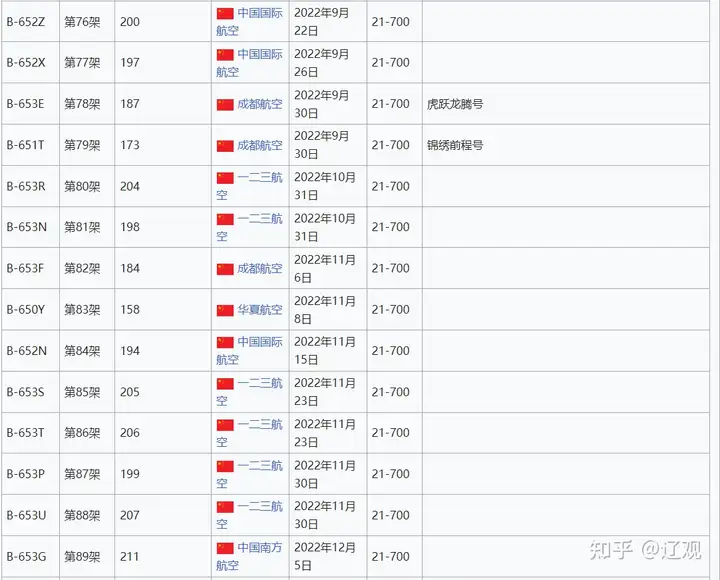The image size is (720, 580).
Task: Click the 第83架 sequence cell
Action: [87, 310]
